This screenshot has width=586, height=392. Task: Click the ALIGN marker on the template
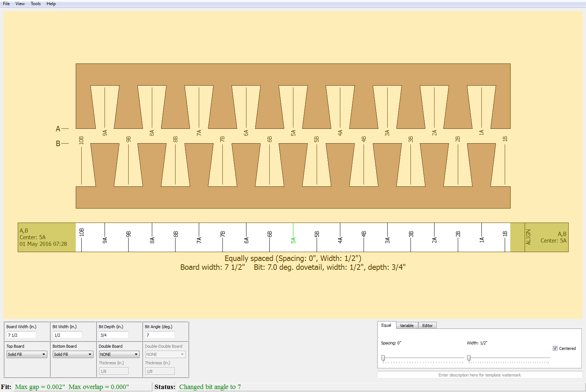528,237
